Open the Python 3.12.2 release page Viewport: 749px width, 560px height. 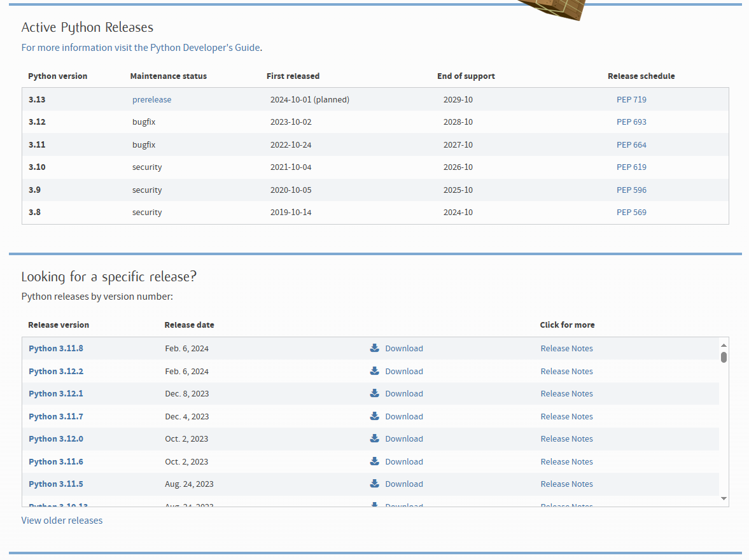pos(56,371)
